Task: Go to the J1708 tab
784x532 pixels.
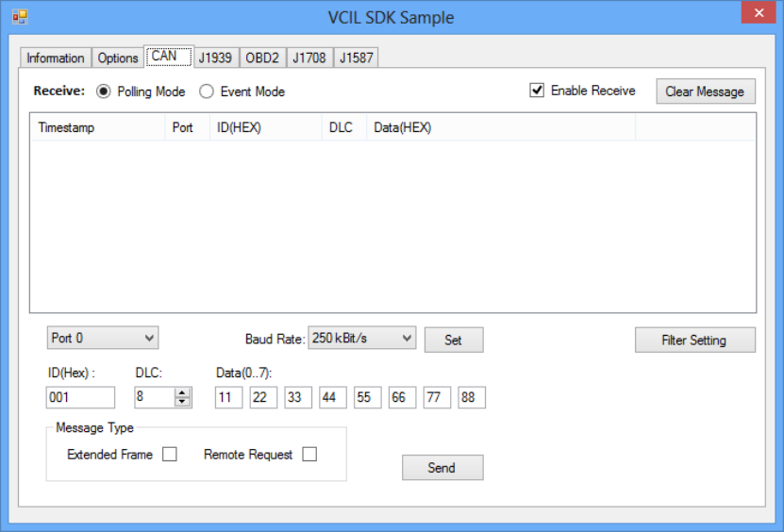Action: click(x=309, y=58)
